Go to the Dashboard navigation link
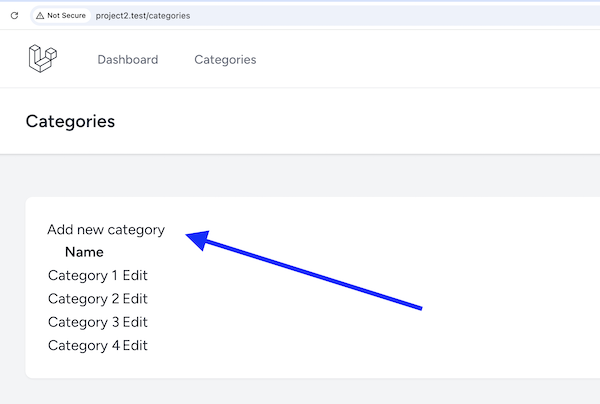 point(128,60)
